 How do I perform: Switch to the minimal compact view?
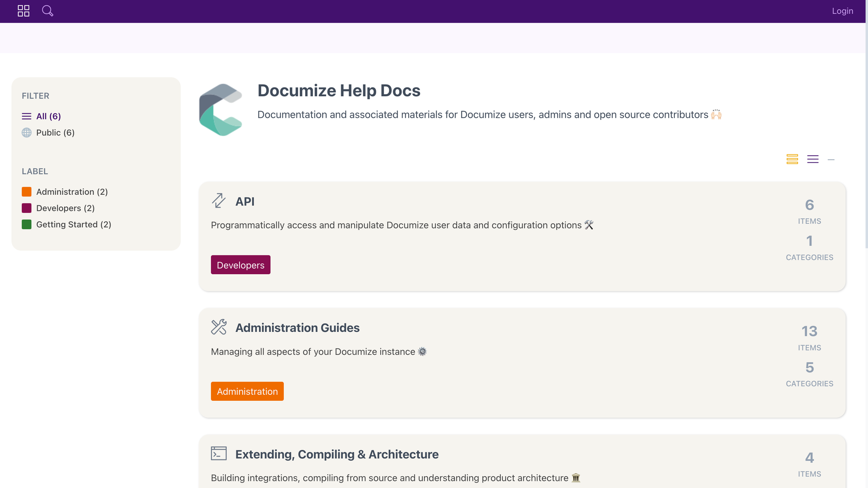coord(831,160)
